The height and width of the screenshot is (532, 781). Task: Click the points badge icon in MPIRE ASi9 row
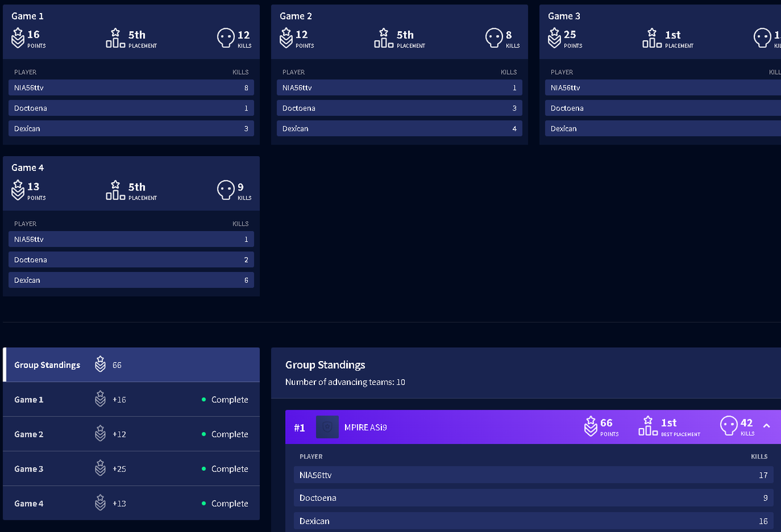pyautogui.click(x=591, y=427)
